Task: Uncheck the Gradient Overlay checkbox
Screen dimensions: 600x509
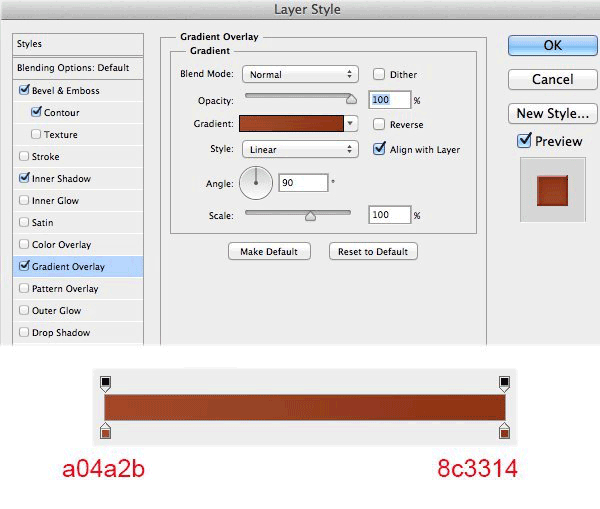Action: click(24, 266)
